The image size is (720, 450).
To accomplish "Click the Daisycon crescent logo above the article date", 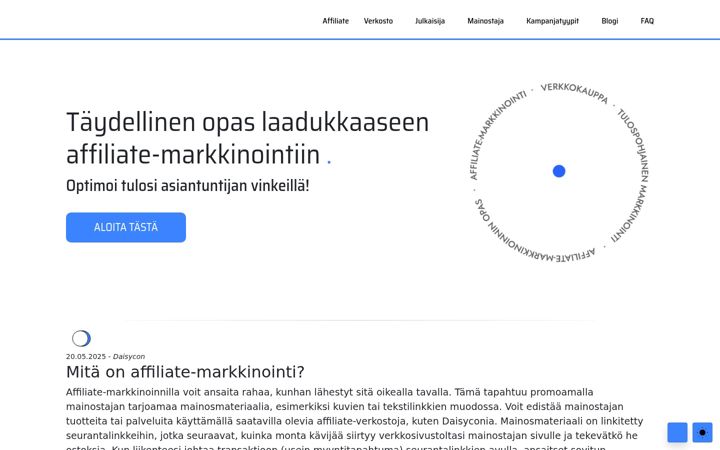I will coord(81,338).
